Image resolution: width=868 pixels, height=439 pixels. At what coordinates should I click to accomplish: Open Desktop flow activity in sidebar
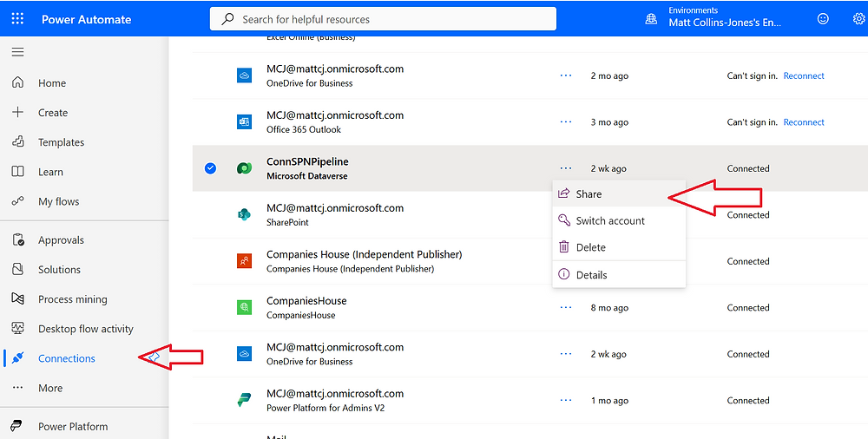[86, 329]
